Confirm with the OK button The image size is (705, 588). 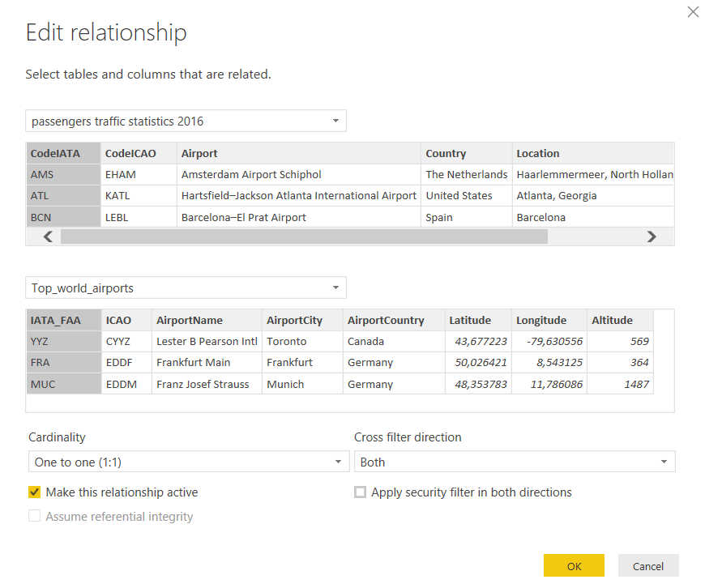[574, 566]
